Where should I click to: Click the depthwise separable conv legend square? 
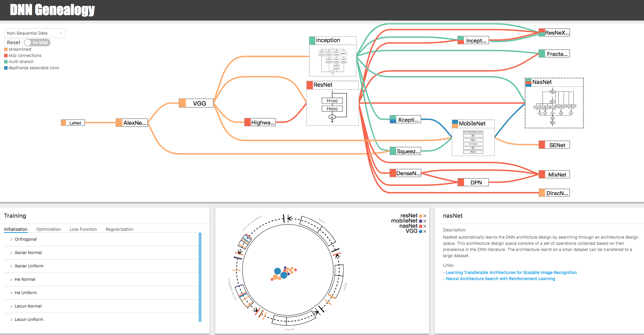(x=6, y=68)
